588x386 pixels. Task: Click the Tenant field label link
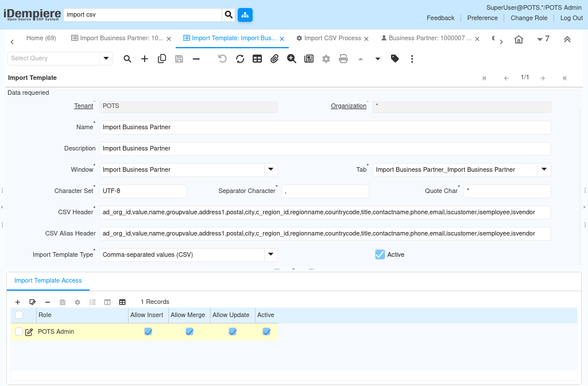(84, 106)
